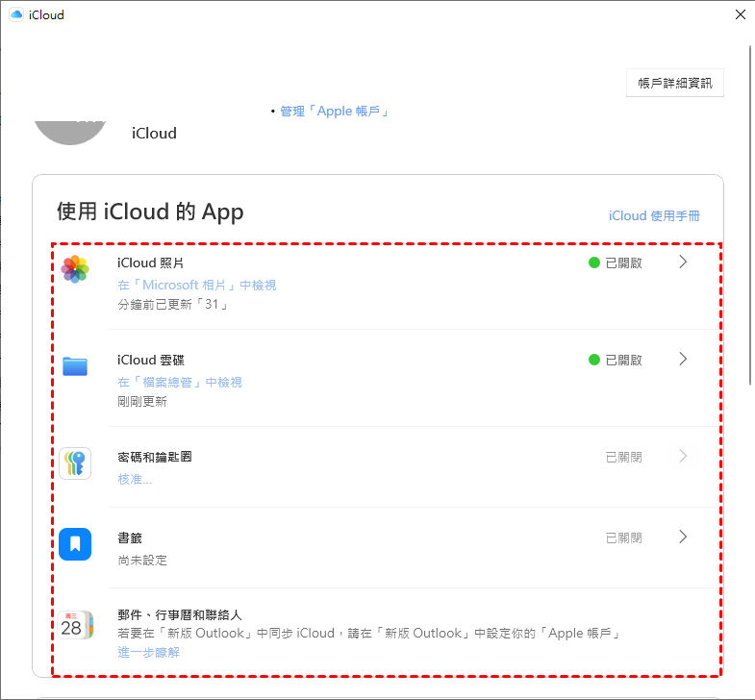The image size is (755, 700).
Task: Click 已關閉 status of 書籤
Action: tap(623, 537)
